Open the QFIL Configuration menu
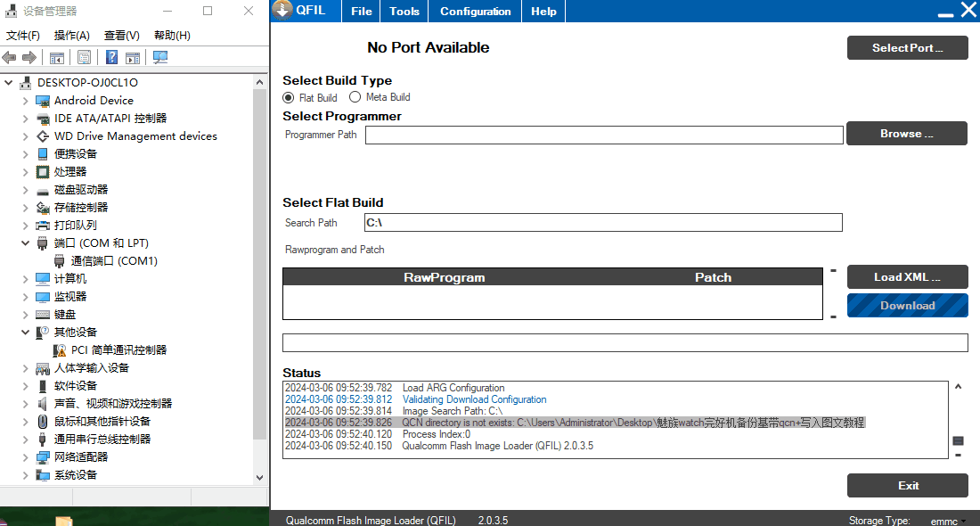 (x=475, y=12)
